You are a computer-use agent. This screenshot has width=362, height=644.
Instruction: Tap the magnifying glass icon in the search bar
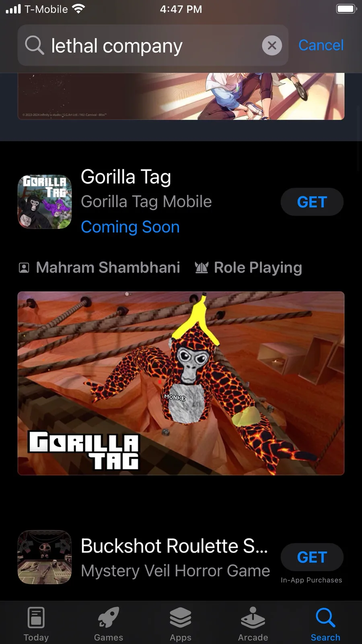point(34,45)
